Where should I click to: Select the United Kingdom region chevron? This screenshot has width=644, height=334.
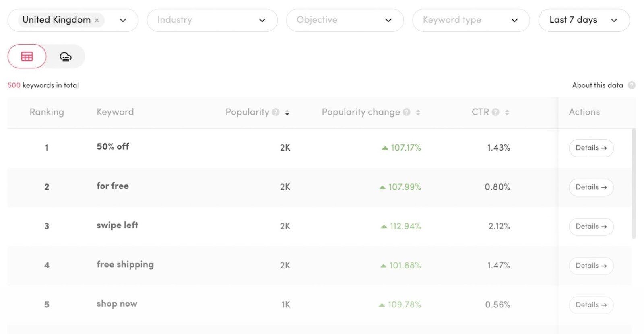click(123, 20)
